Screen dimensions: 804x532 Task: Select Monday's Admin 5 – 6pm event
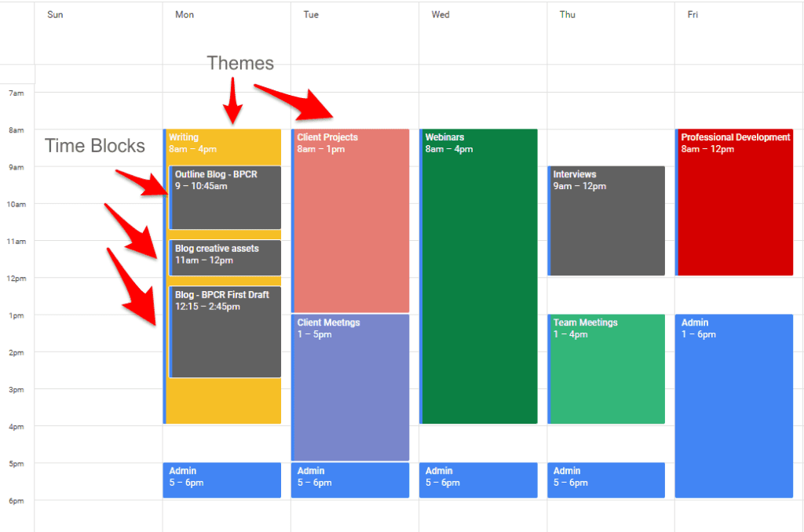click(223, 479)
